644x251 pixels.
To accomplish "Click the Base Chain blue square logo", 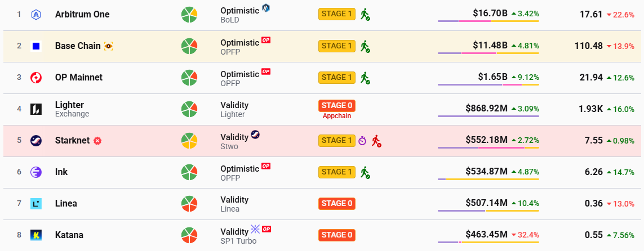I will 36,46.
